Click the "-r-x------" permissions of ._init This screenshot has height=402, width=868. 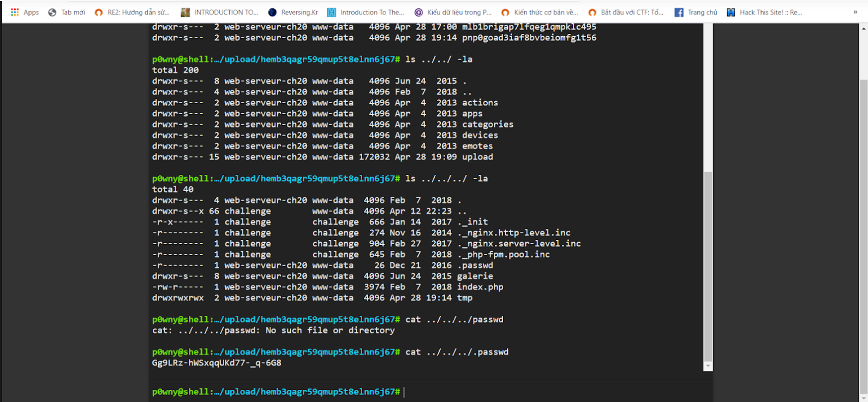coord(178,222)
